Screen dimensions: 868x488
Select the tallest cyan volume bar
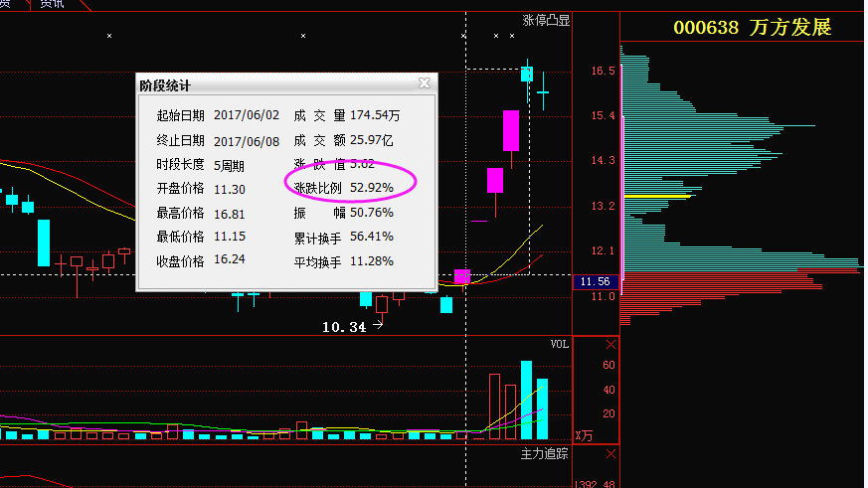(x=526, y=400)
